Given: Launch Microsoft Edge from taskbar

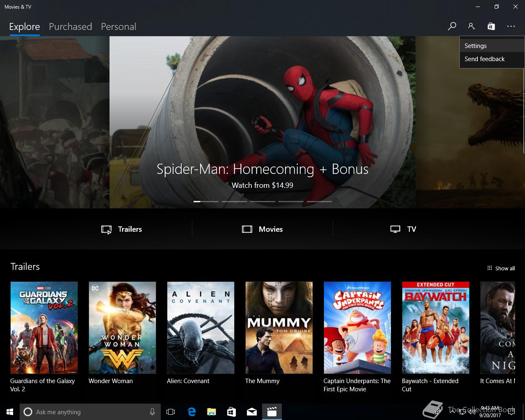Looking at the screenshot, I should pyautogui.click(x=192, y=412).
